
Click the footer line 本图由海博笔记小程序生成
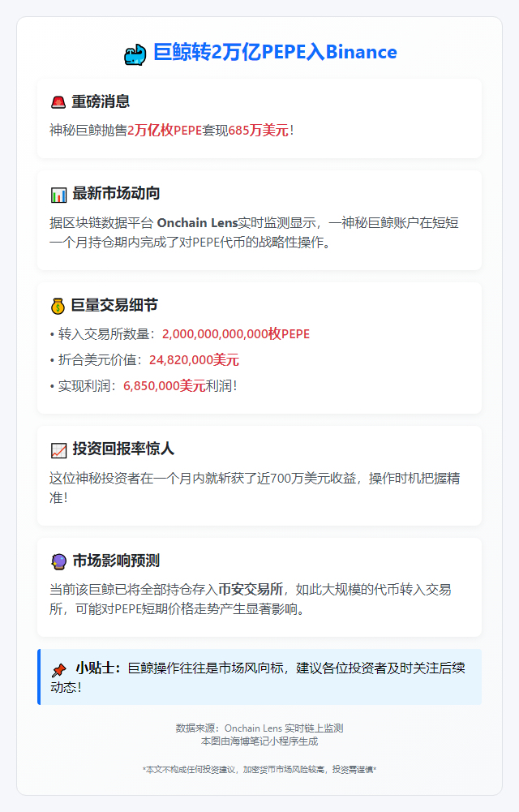point(259,741)
